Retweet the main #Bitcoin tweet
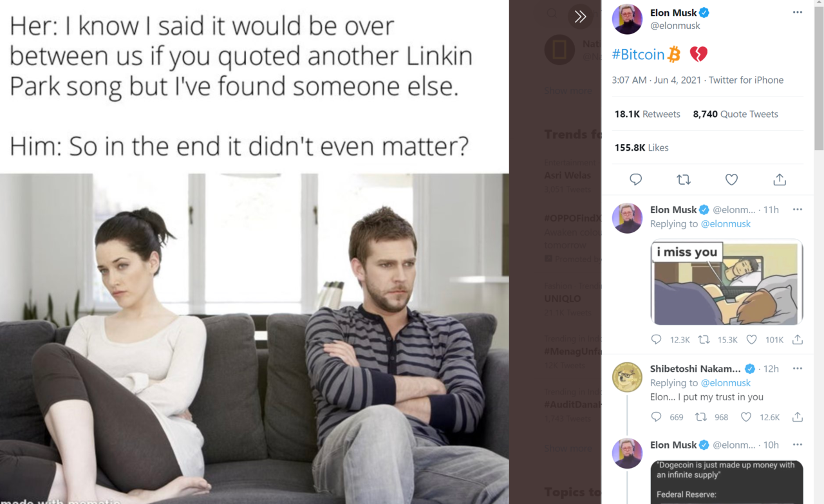 coord(684,180)
